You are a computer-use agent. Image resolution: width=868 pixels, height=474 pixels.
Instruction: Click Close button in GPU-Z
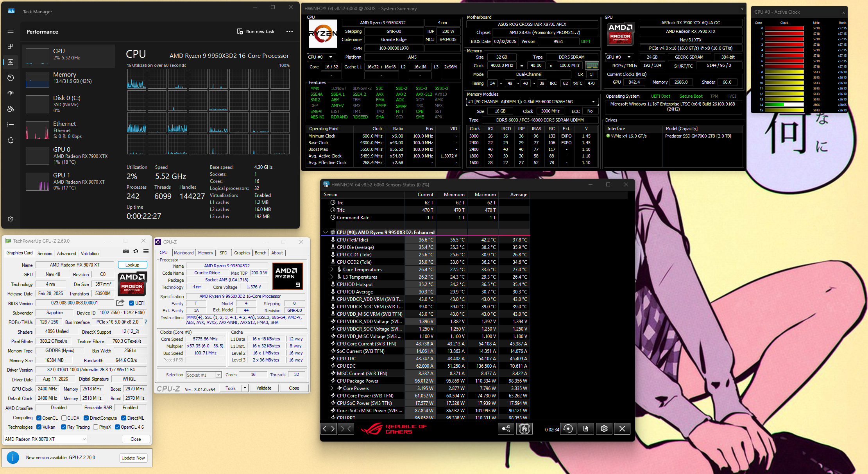[136, 439]
